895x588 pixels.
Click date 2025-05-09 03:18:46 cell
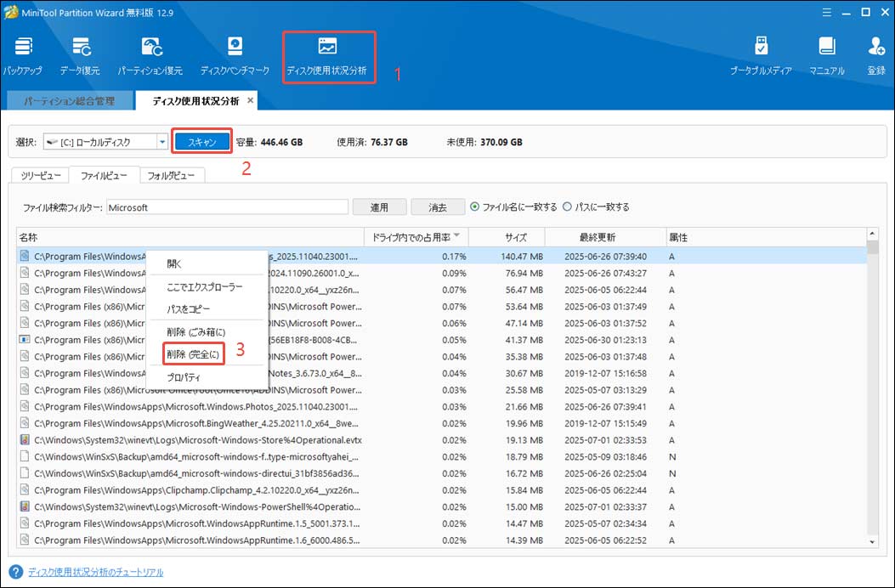coord(606,456)
